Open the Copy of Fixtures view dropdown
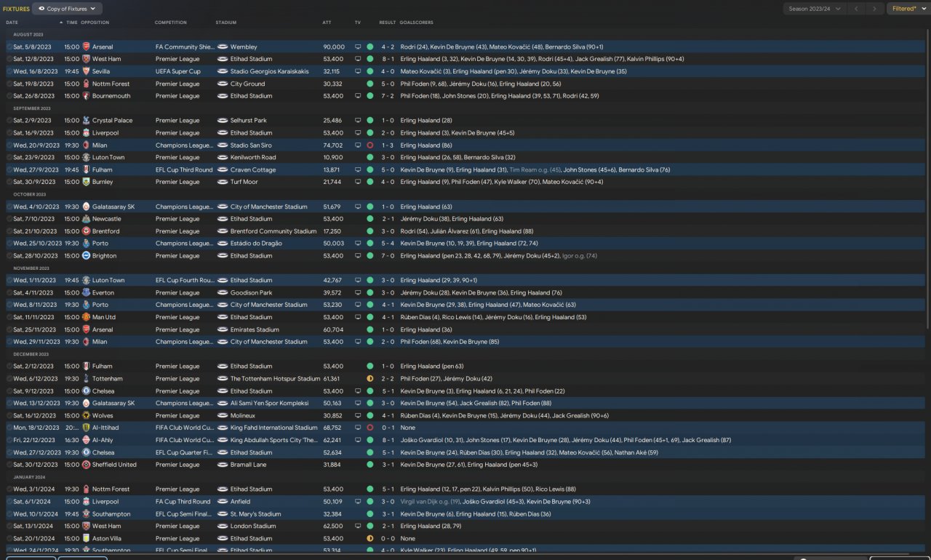Image resolution: width=931 pixels, height=560 pixels. tap(68, 9)
